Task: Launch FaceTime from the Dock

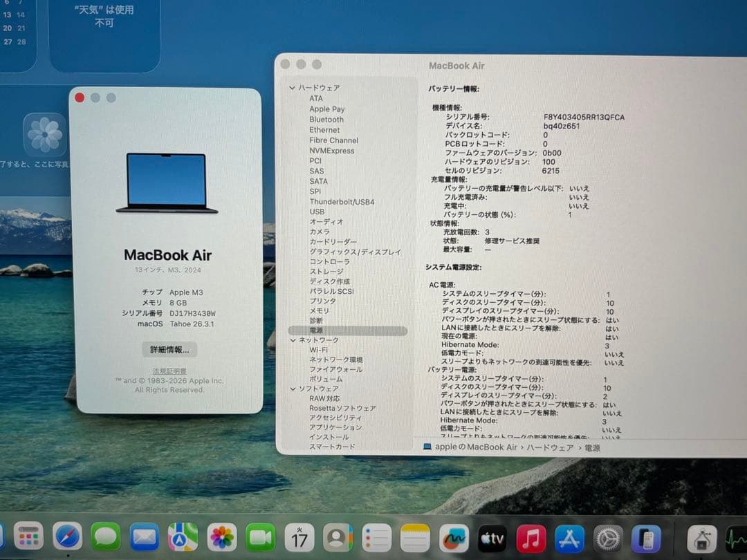Action: tap(260, 538)
